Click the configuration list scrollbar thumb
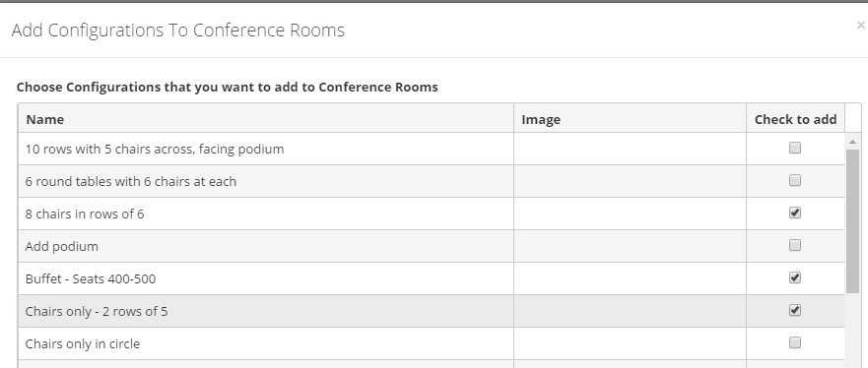Image resolution: width=868 pixels, height=368 pixels. [852, 221]
